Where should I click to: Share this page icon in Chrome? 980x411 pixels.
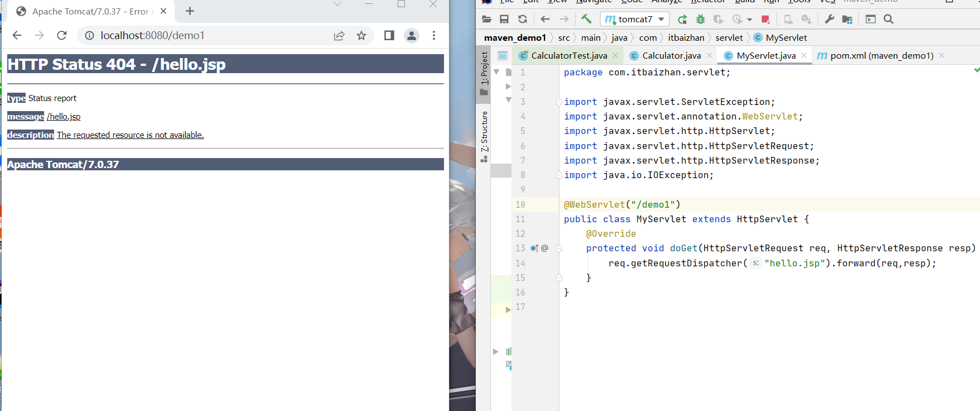[x=339, y=36]
